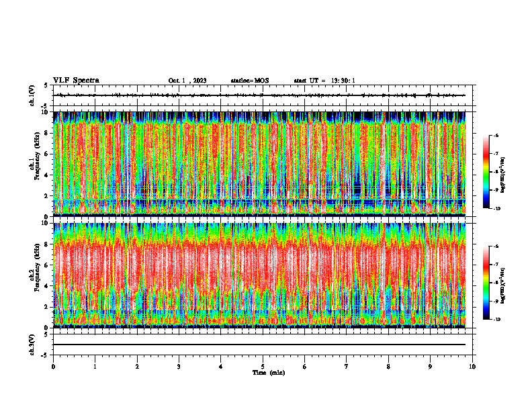This screenshot has height=411, width=532.
Task: Click the ch.2 colorbar "-10" bottom label
Action: tap(496, 320)
